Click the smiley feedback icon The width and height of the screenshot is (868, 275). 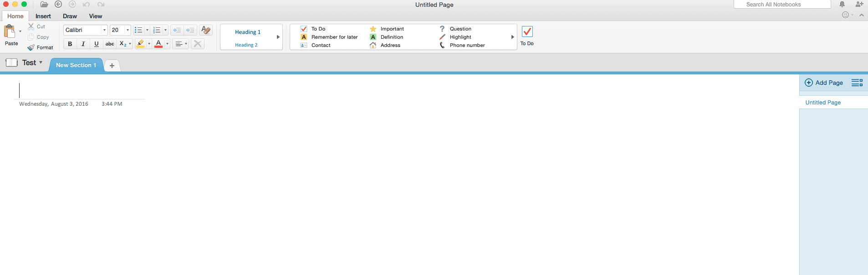[846, 15]
